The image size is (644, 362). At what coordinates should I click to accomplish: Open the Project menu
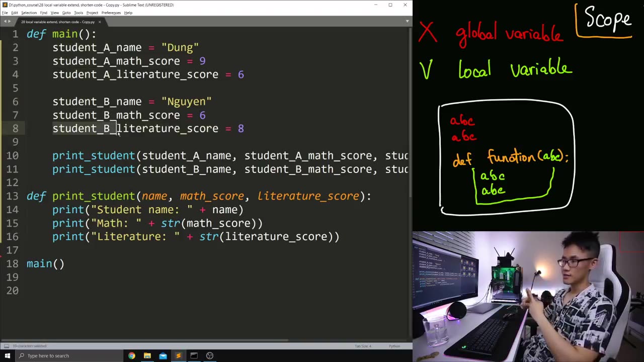coord(92,13)
